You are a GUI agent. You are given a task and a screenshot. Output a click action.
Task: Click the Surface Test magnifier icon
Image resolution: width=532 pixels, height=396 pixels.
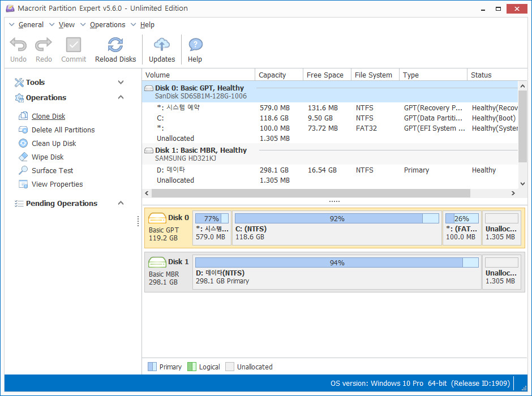pos(23,170)
